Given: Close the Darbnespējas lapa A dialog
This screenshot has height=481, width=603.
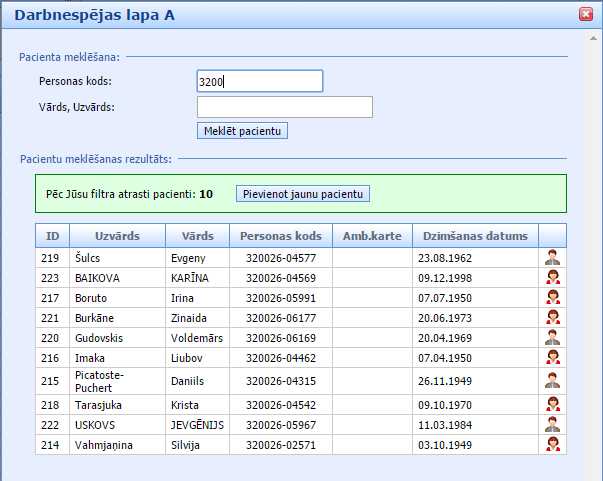Looking at the screenshot, I should tap(586, 15).
